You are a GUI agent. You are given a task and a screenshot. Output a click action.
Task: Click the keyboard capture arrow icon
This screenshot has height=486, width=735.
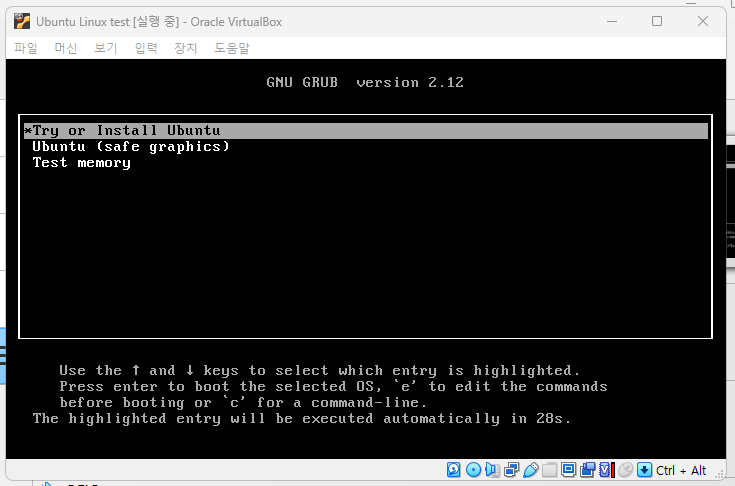(645, 470)
